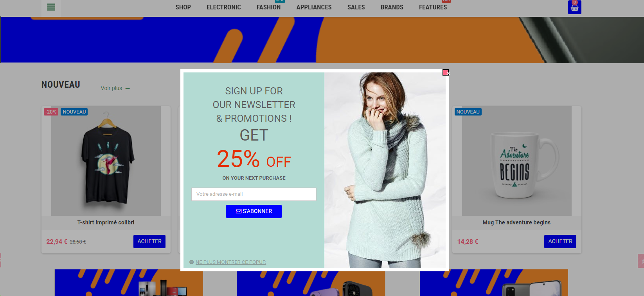Viewport: 644px width, 296px height.
Task: Open the FASHION menu item
Action: point(268,7)
